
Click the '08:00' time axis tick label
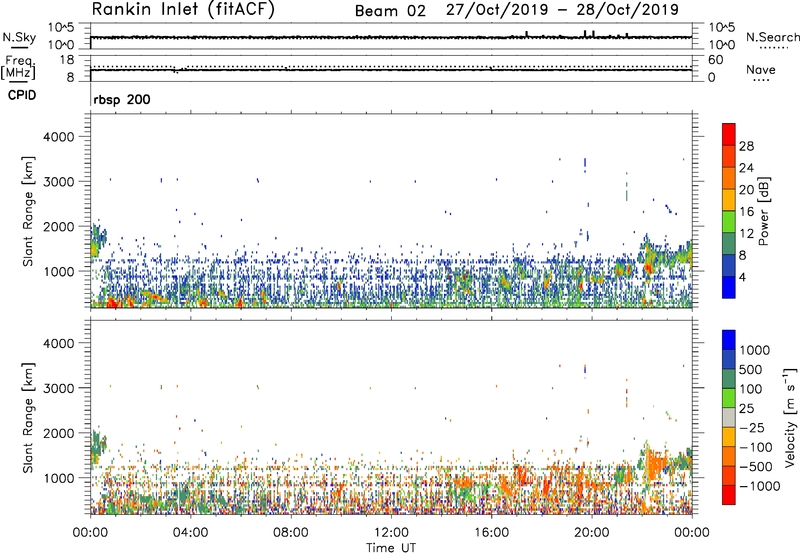[x=290, y=533]
